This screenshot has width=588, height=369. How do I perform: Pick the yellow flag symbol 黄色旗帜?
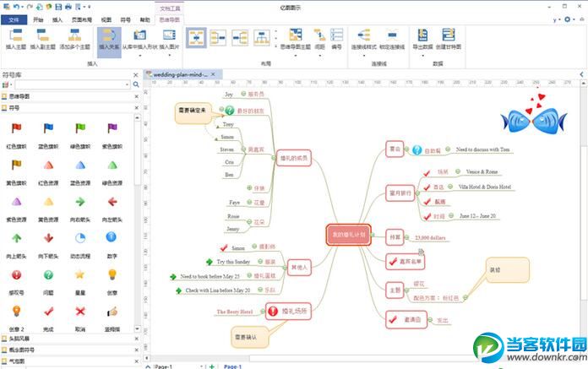click(x=16, y=165)
